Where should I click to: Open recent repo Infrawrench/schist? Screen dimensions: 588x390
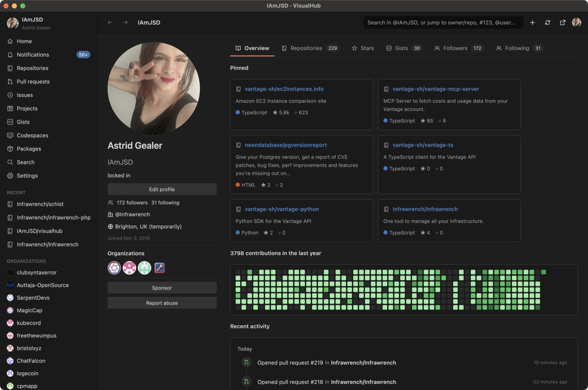pos(49,204)
